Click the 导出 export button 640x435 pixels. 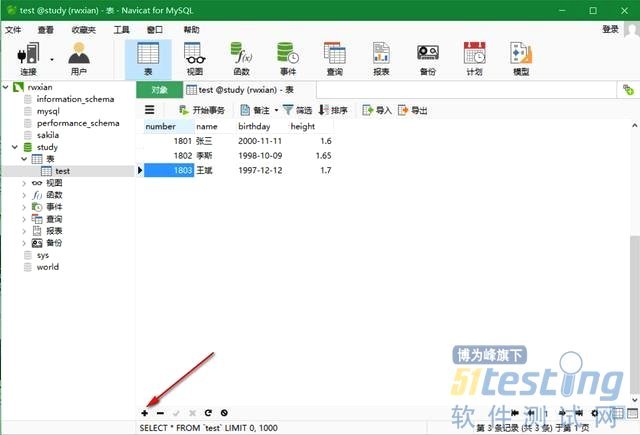[x=413, y=110]
